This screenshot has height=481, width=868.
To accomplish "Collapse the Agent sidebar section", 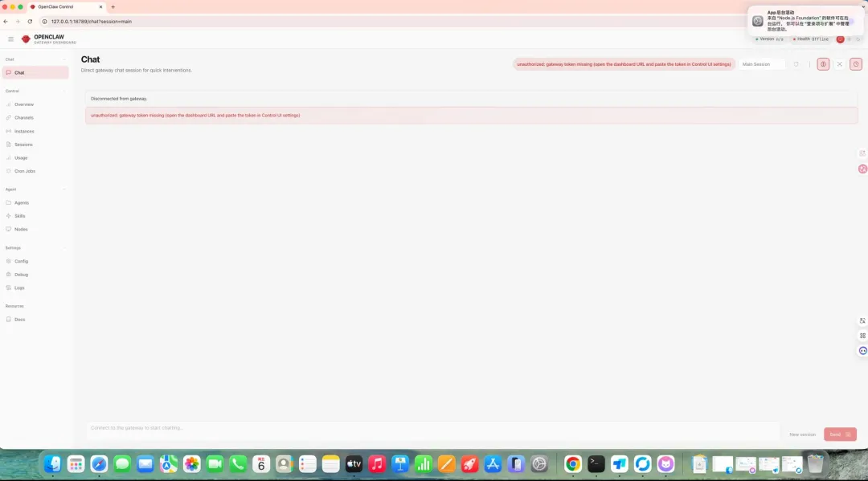I will (35, 189).
